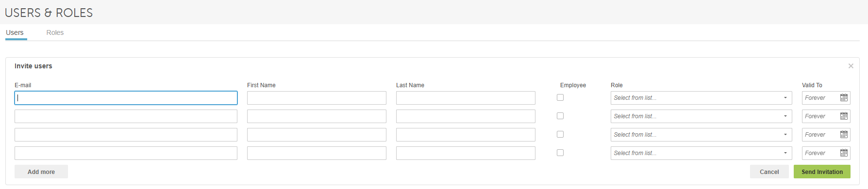Image resolution: width=868 pixels, height=189 pixels.
Task: Tick the Employee checkbox in third row
Action: coord(560,134)
